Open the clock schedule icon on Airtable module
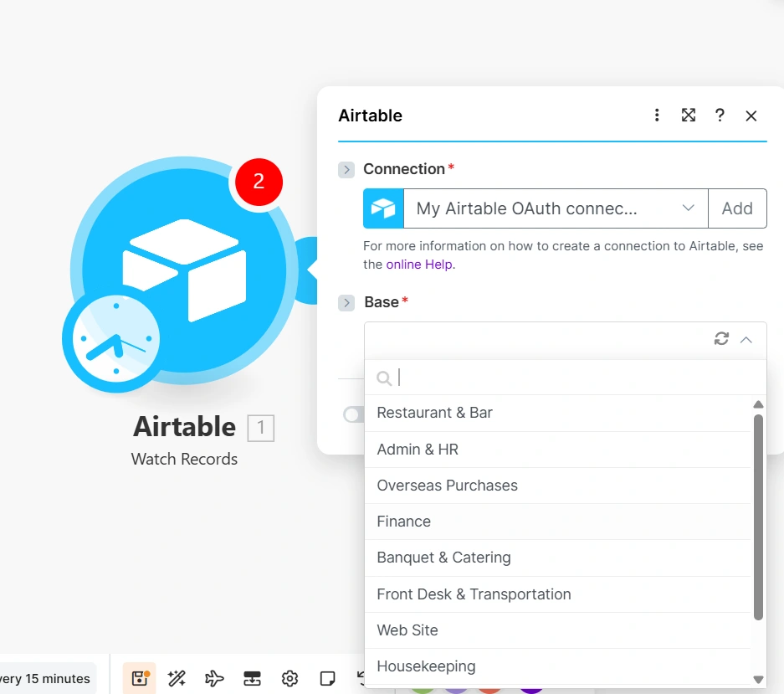Screen dimensions: 784x694 pyautogui.click(x=115, y=339)
